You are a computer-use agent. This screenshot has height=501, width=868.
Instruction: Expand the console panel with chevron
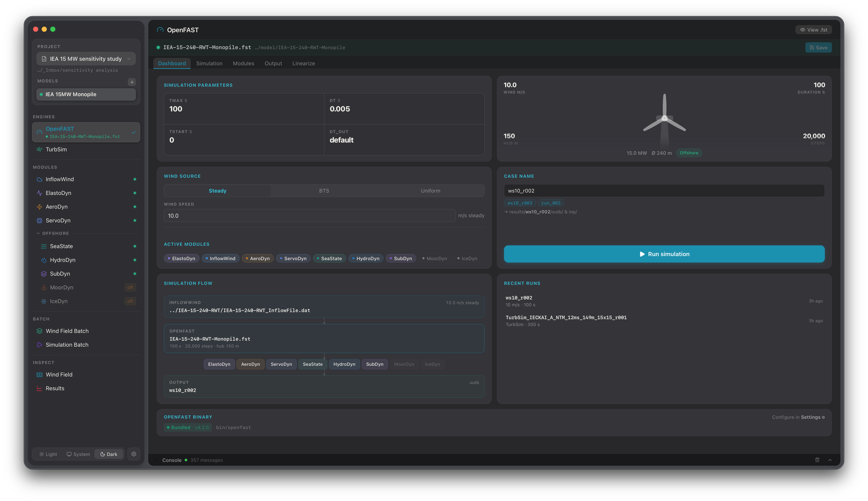pos(830,460)
